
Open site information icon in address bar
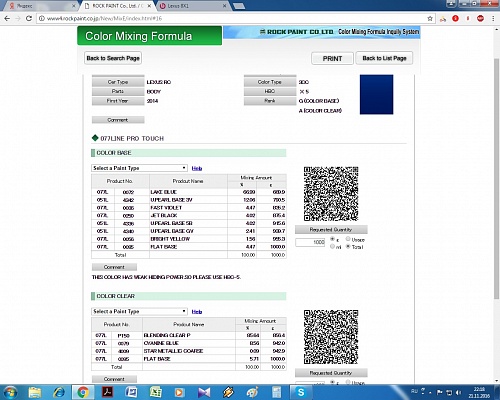click(x=42, y=18)
